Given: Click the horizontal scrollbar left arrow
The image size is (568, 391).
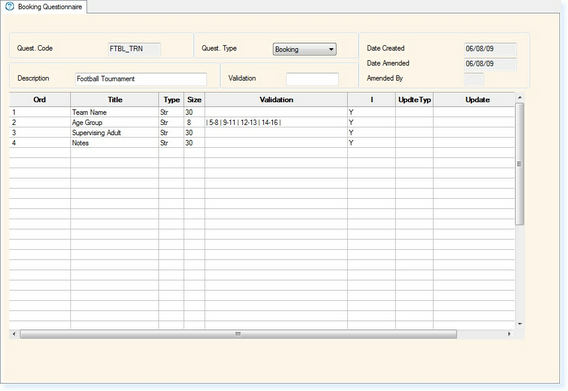Looking at the screenshot, I should pyautogui.click(x=14, y=334).
